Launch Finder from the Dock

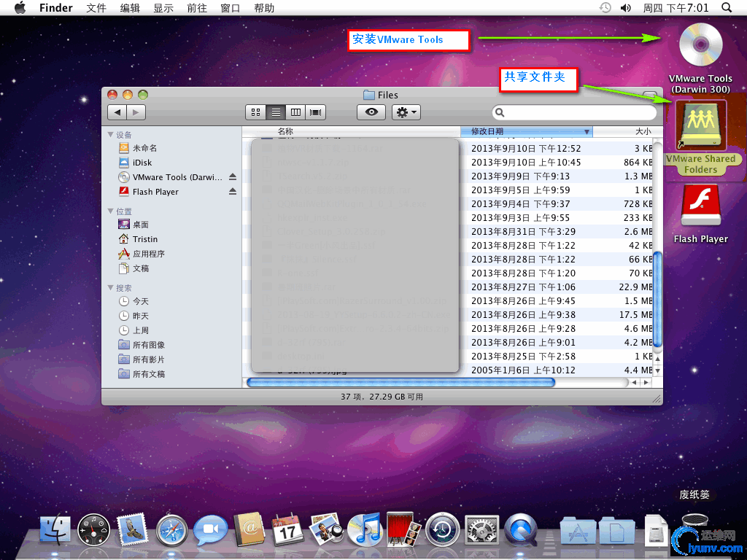(x=55, y=530)
